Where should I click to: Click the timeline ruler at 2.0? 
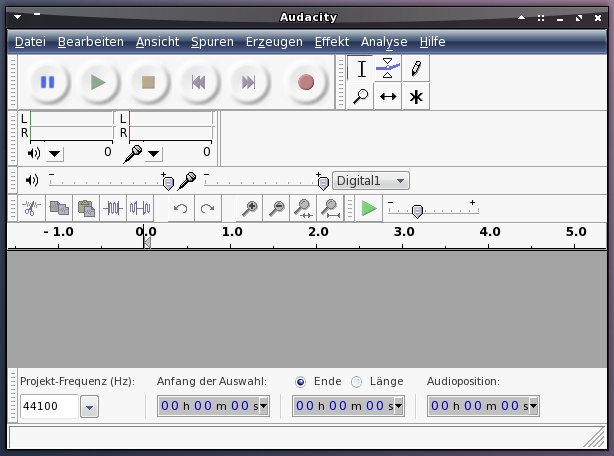(x=318, y=232)
